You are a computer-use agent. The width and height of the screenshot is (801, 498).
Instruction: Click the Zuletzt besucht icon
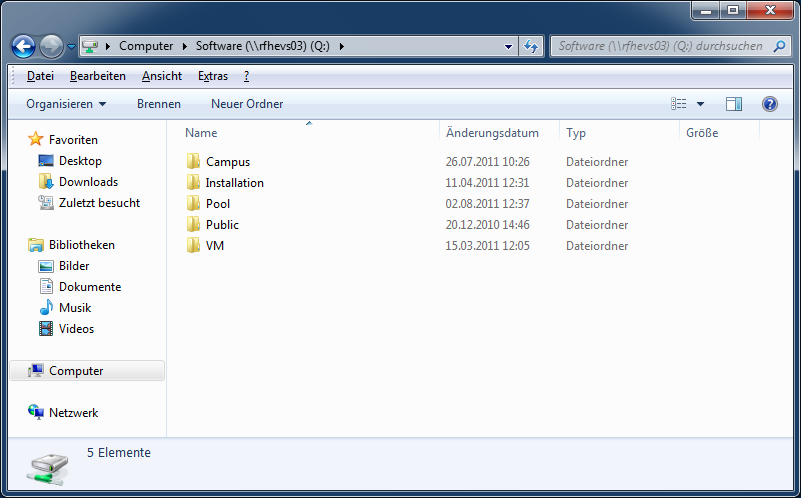[45, 202]
